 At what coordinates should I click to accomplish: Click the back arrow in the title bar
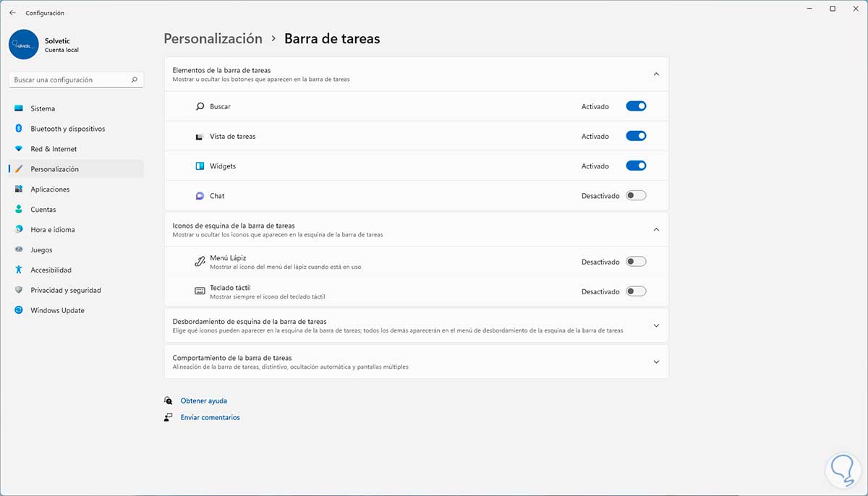(12, 13)
